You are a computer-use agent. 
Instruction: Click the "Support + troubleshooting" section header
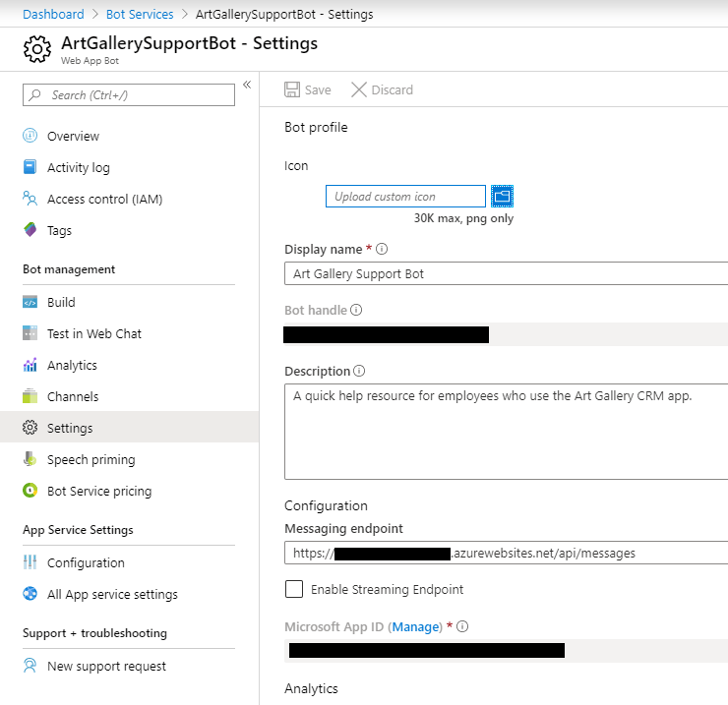coord(94,633)
